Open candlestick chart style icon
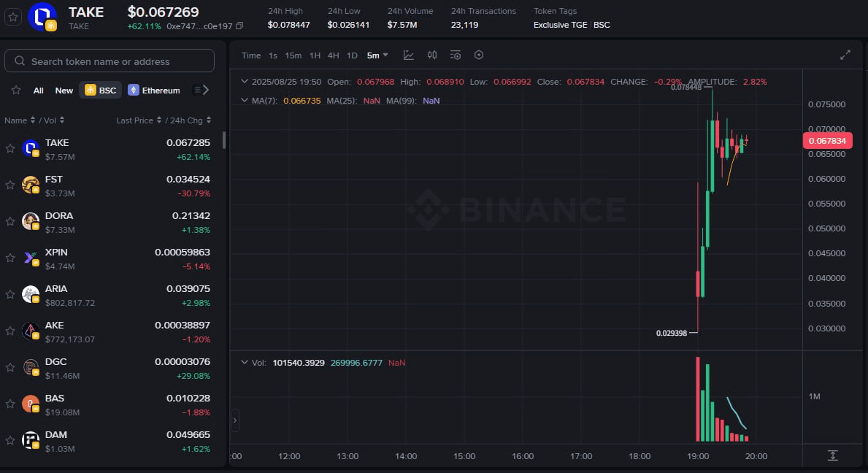 [432, 55]
